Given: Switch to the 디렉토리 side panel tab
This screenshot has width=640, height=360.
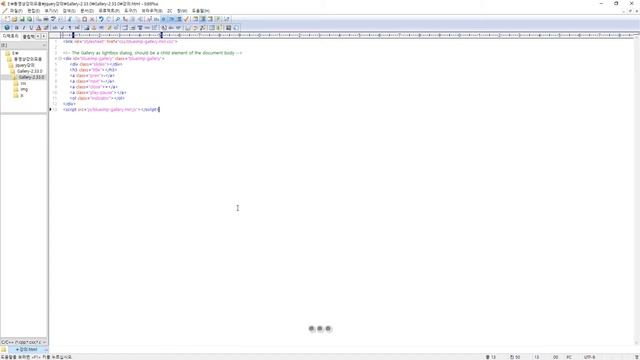Looking at the screenshot, I should (10, 36).
